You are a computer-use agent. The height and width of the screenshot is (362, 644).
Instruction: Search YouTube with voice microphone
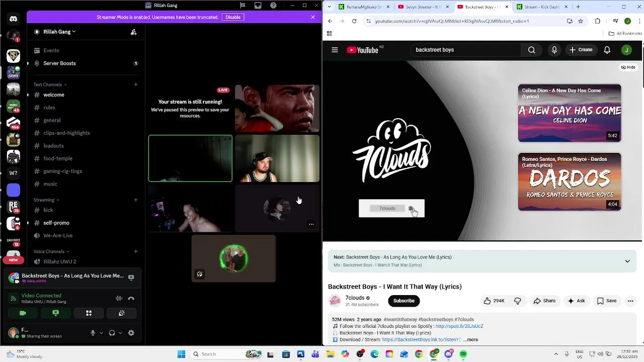click(x=554, y=50)
